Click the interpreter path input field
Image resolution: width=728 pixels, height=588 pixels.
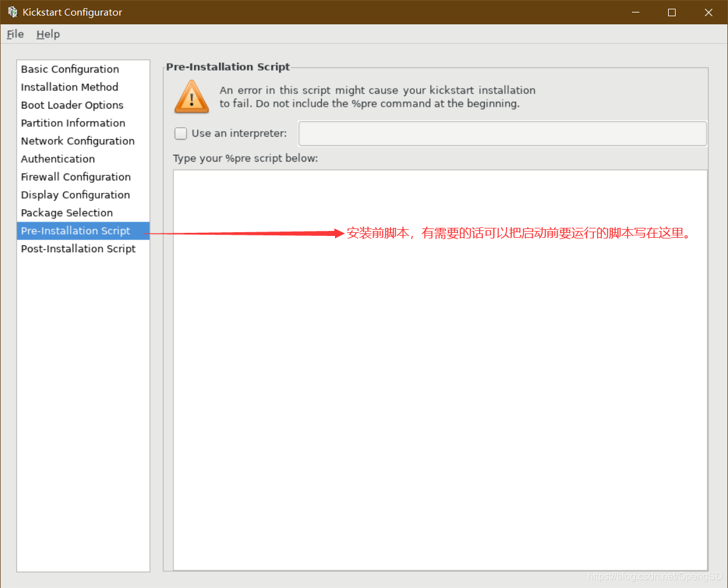pyautogui.click(x=502, y=134)
